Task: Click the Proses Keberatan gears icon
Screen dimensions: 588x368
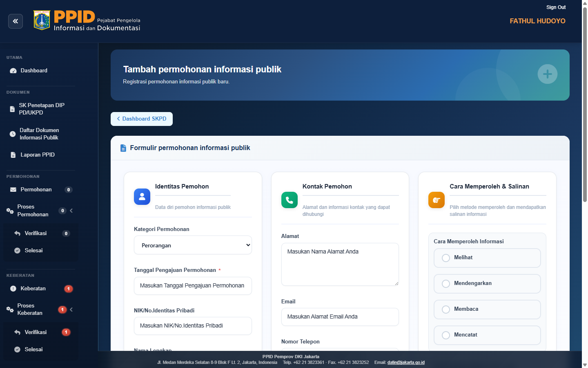Action: pyautogui.click(x=10, y=310)
